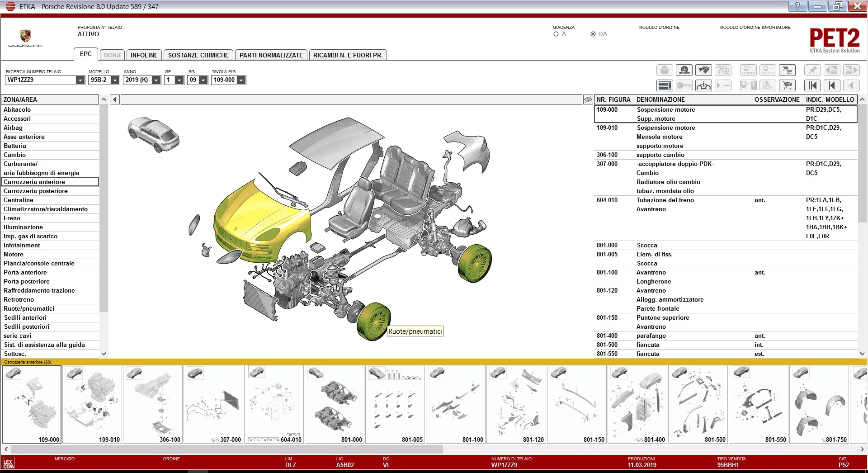Click the up arrow of the ZONA/AREA list
The image size is (868, 473).
pos(104,99)
